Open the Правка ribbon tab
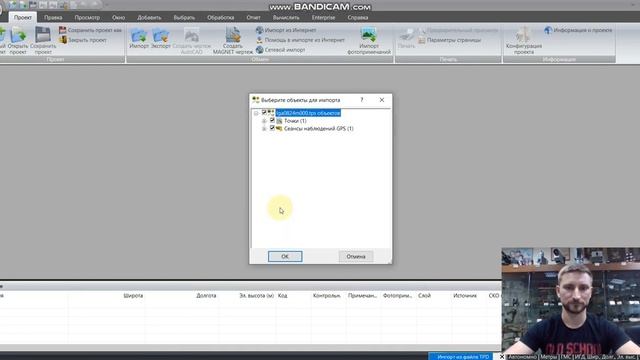The width and height of the screenshot is (640, 360). (x=53, y=18)
